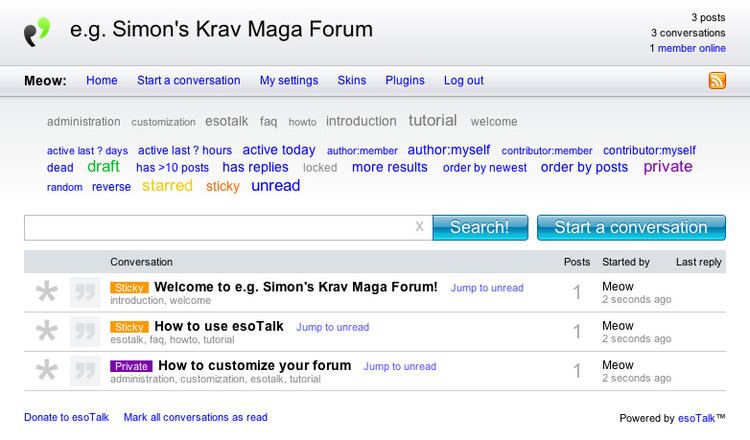This screenshot has height=440, width=750.
Task: Clear search with the X icon
Action: tap(419, 227)
